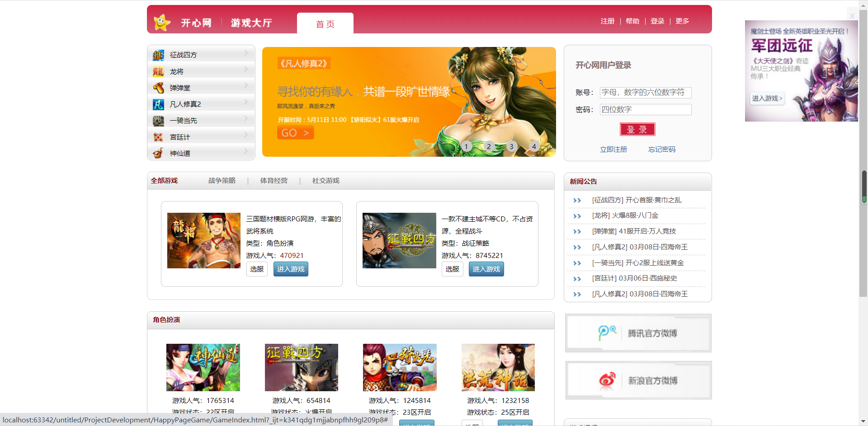Select the 宫廷计 sidebar icon
The image size is (868, 426).
pos(158,136)
